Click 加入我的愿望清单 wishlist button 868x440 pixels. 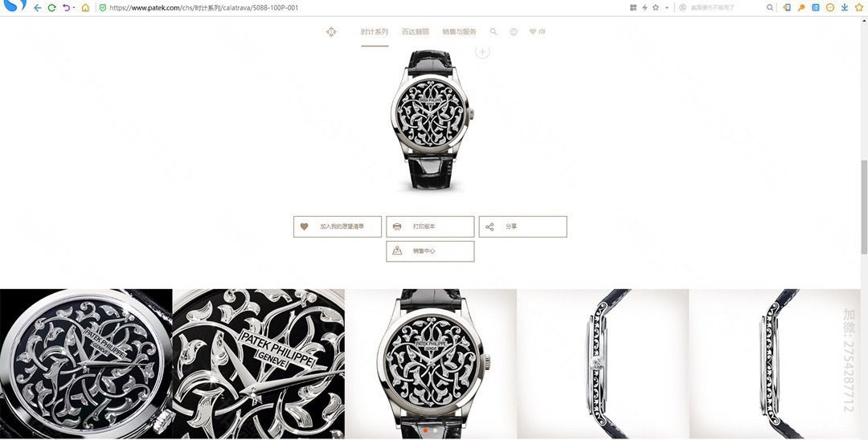coord(338,226)
